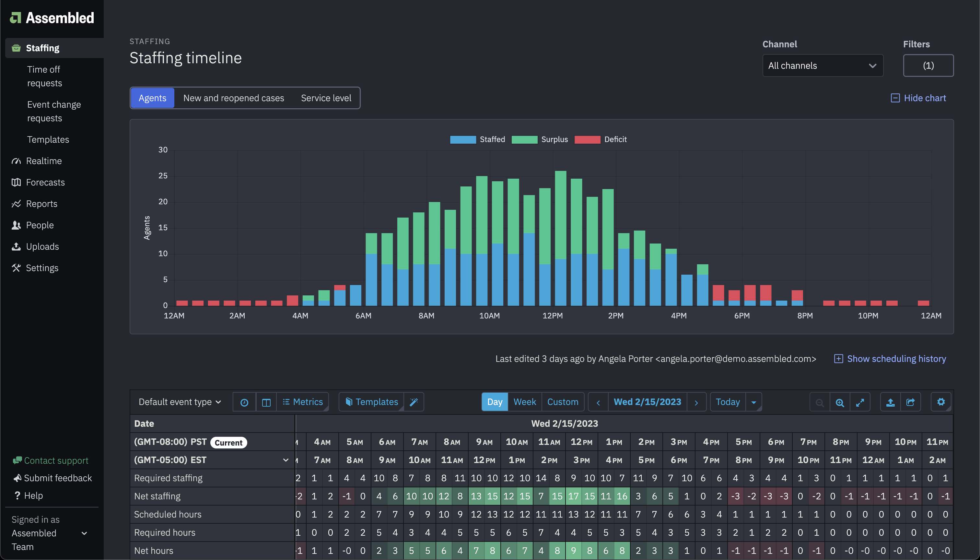Click the blue Staffed legend swatch
Screen dimensions: 980x560
[x=463, y=140]
